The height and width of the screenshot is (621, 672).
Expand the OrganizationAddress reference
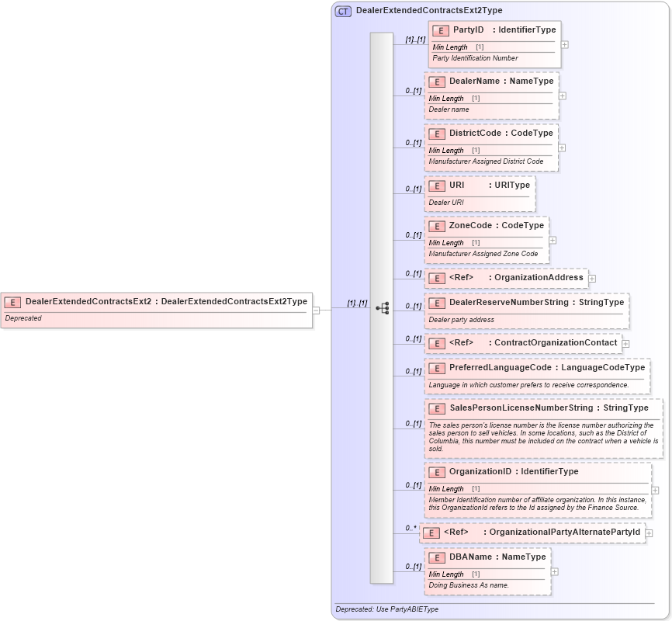tap(591, 276)
